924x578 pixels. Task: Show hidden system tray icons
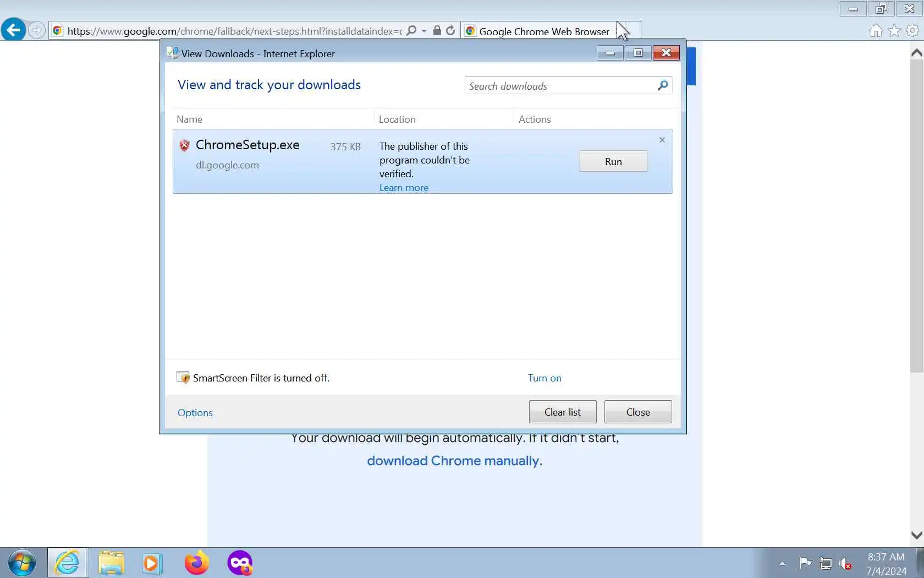coord(782,563)
